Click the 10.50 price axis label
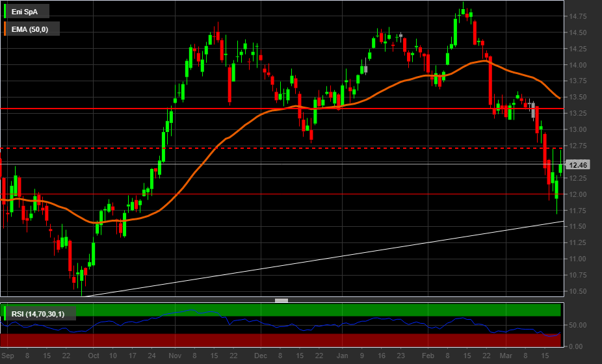The height and width of the screenshot is (364, 602). pyautogui.click(x=578, y=291)
